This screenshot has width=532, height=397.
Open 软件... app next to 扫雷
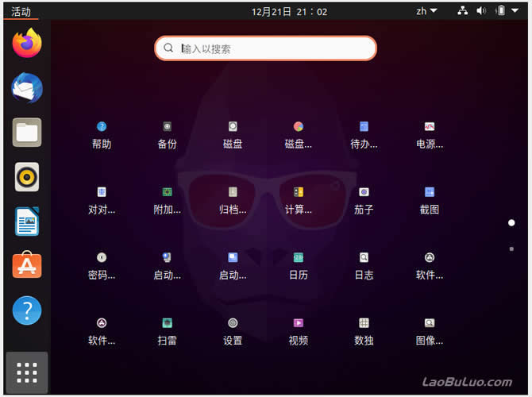pos(102,332)
